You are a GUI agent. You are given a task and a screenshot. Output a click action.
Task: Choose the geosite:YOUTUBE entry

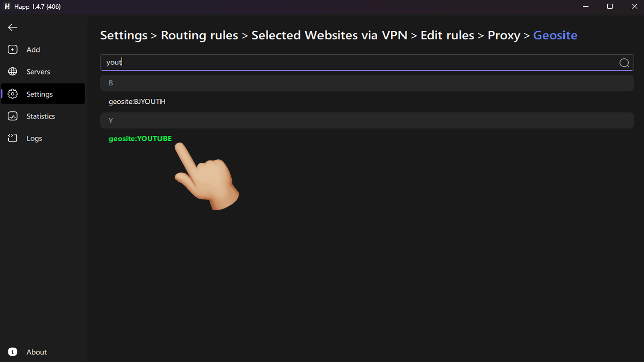click(x=140, y=139)
